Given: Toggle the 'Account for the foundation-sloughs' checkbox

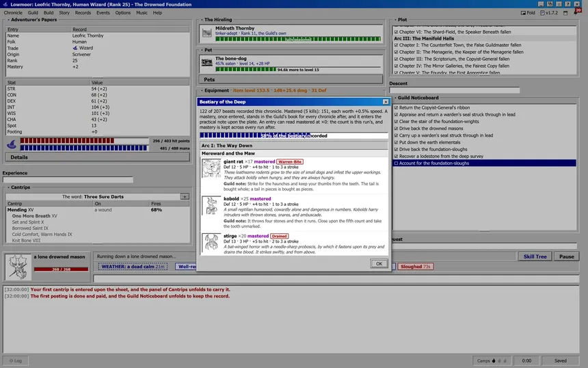Looking at the screenshot, I should click(x=396, y=163).
